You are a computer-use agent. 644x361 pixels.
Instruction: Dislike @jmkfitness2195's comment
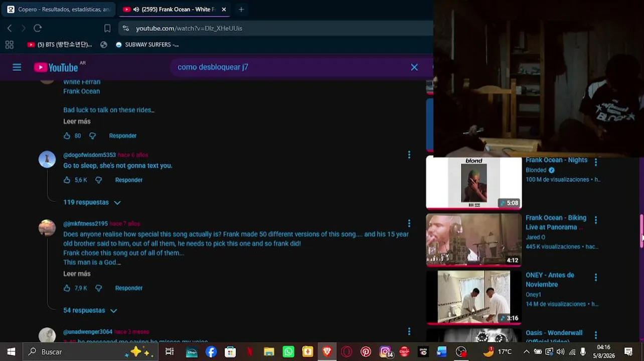point(98,288)
